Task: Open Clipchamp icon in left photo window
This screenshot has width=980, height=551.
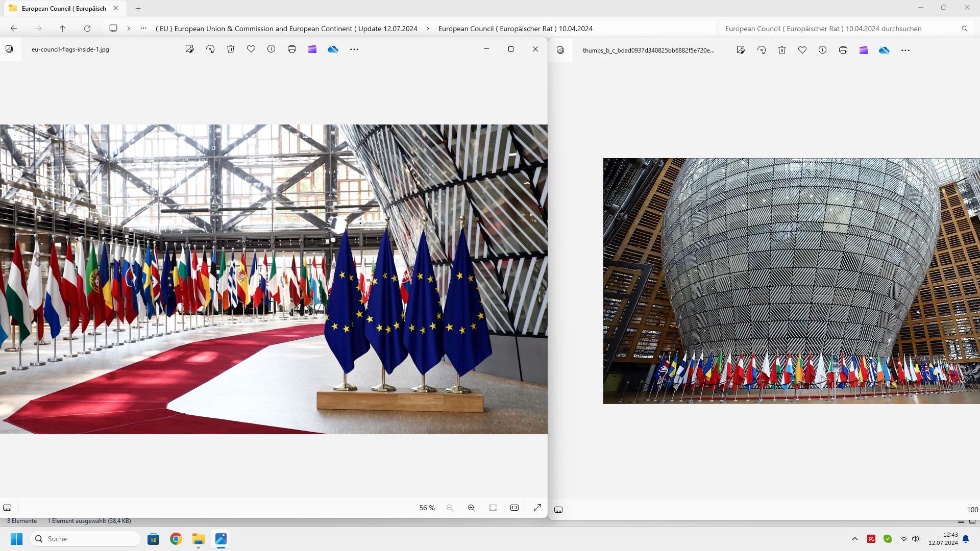Action: pyautogui.click(x=312, y=49)
